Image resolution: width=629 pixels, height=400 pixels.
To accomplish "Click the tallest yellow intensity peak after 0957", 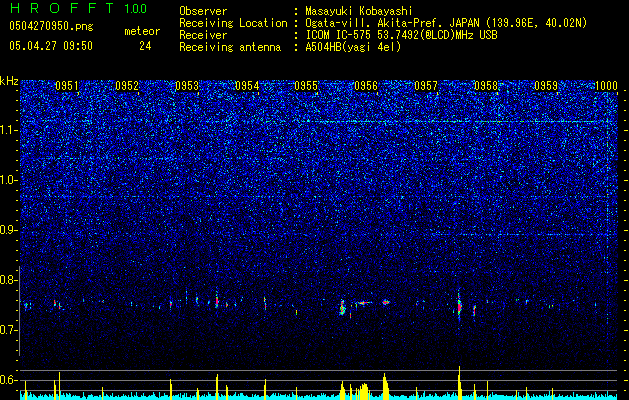I will (459, 381).
